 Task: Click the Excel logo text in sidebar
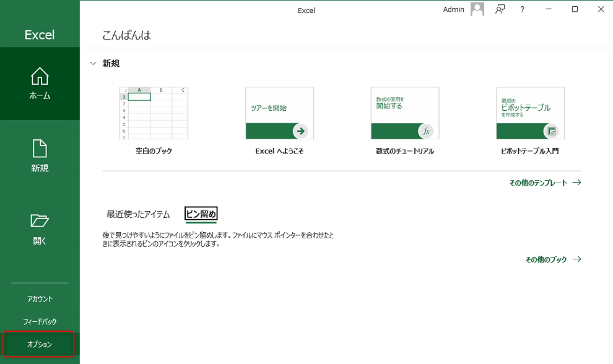pyautogui.click(x=40, y=35)
